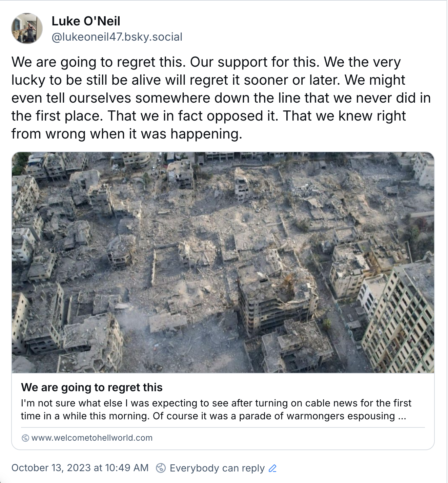Image resolution: width=448 pixels, height=483 pixels.
Task: Click the post's opening line 'We are going to regret this.'
Action: [99, 62]
